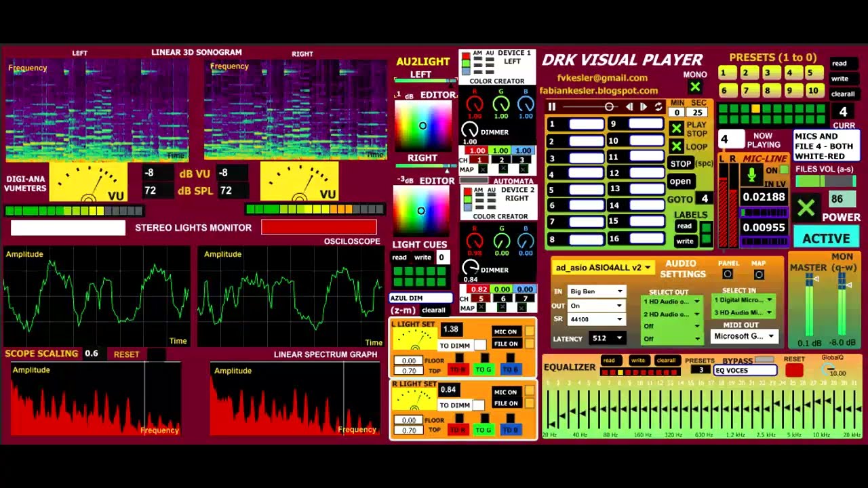The height and width of the screenshot is (488, 868).
Task: Turn the Device 1 red R knob
Action: [x=475, y=104]
